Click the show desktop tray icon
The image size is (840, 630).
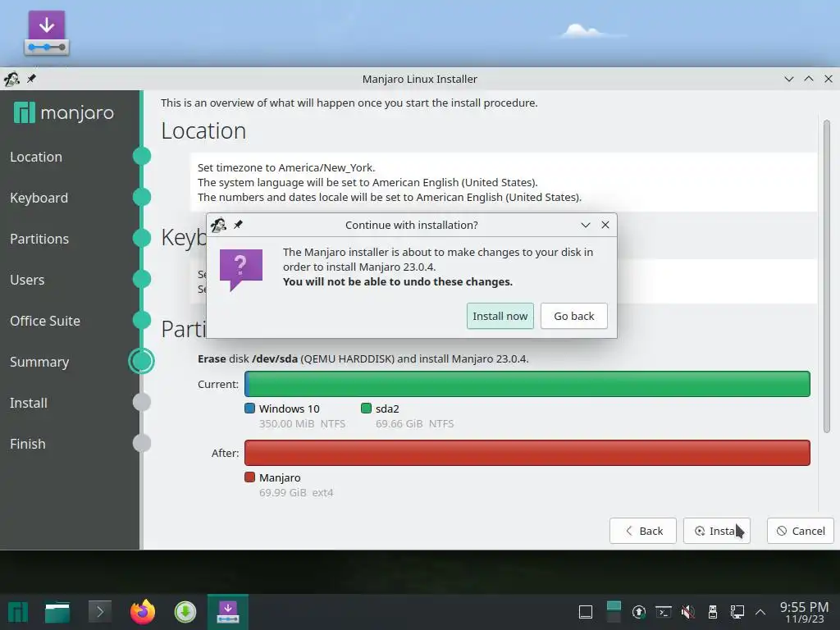pyautogui.click(x=586, y=612)
